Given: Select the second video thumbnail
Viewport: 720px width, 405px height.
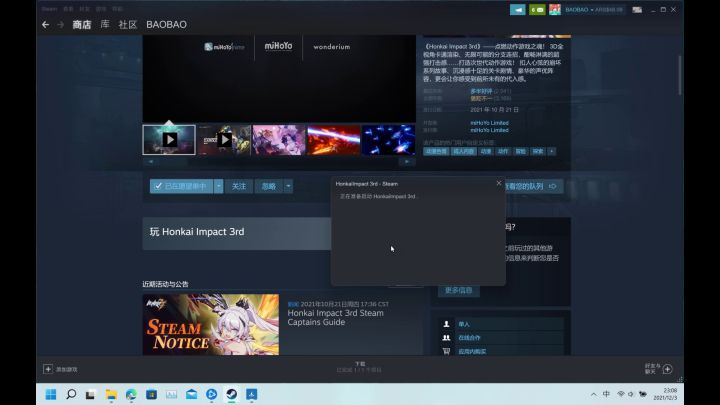Looking at the screenshot, I should coord(224,140).
